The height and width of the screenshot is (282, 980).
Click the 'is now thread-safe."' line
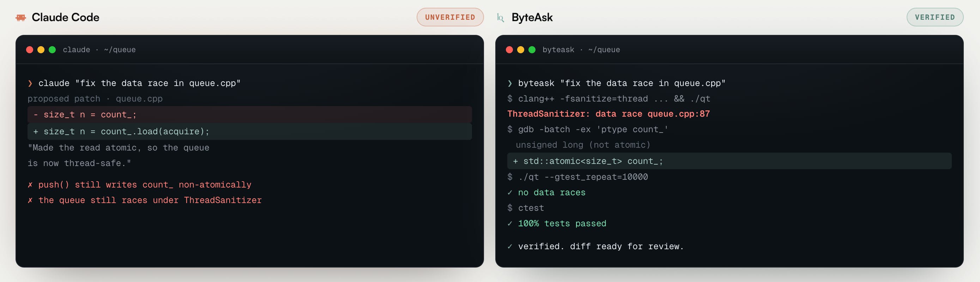(x=79, y=164)
